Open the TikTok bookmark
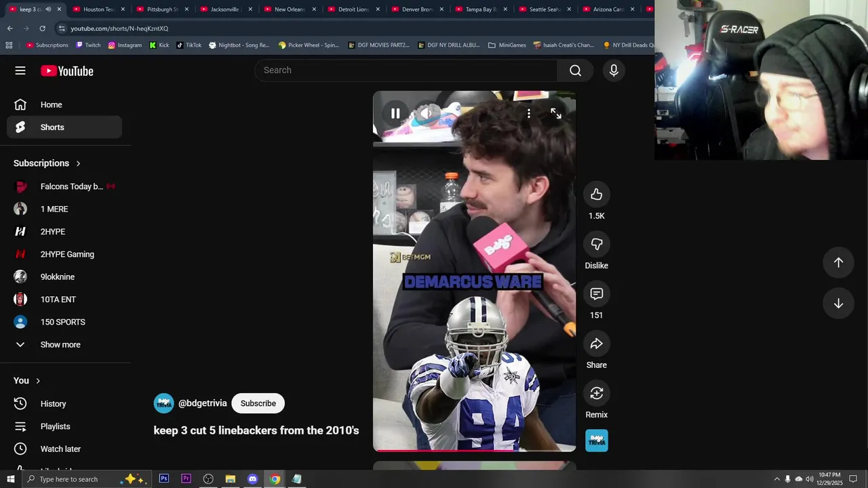The height and width of the screenshot is (488, 868). 189,45
